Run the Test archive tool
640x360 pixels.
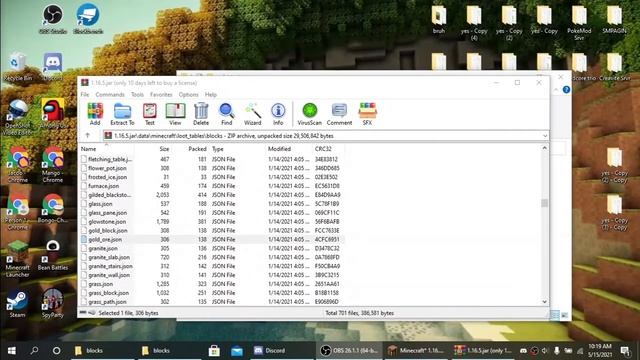coord(149,114)
